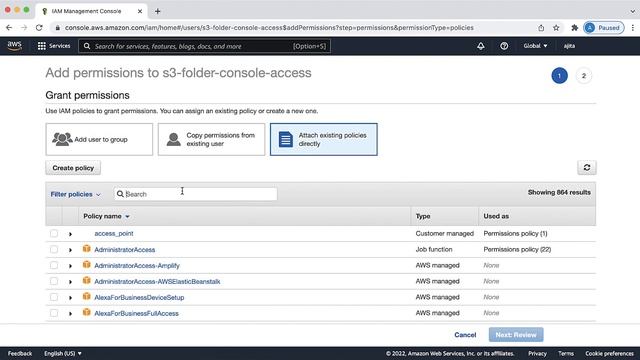This screenshot has height=360, width=640.
Task: Open the ajita account menu
Action: coord(569,46)
